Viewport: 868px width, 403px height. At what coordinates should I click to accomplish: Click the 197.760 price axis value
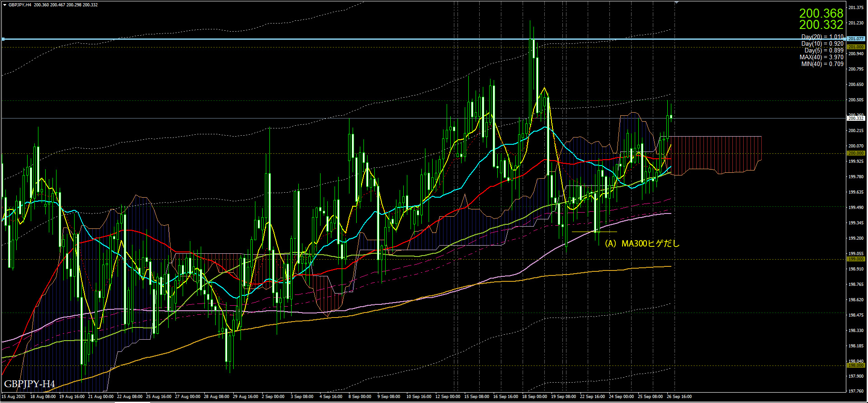click(x=856, y=391)
